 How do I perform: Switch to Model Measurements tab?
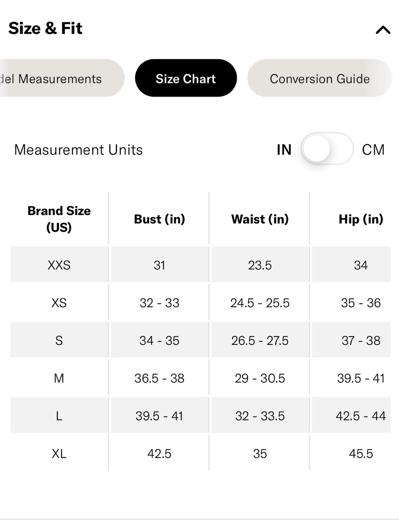click(x=62, y=78)
